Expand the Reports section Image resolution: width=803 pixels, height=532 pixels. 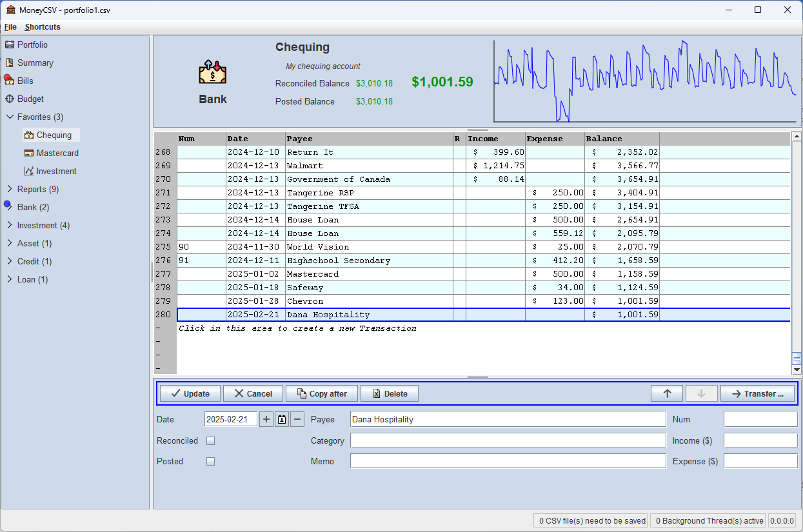[x=9, y=189]
